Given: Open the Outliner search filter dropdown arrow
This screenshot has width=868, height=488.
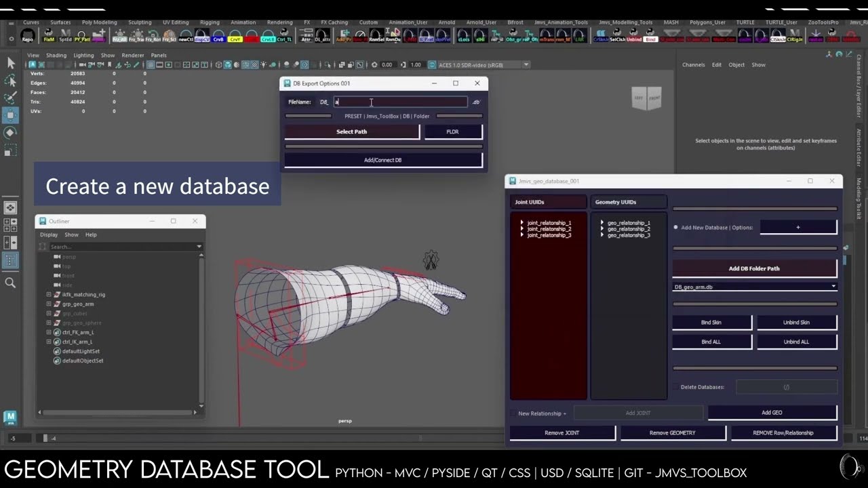Looking at the screenshot, I should coord(199,247).
